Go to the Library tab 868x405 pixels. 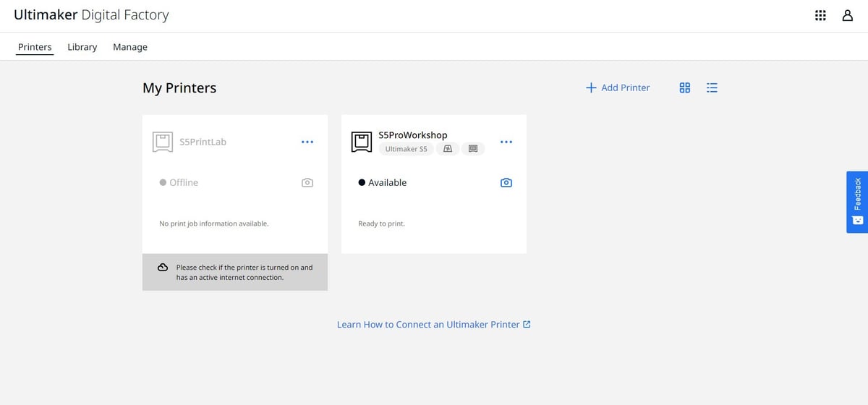82,47
